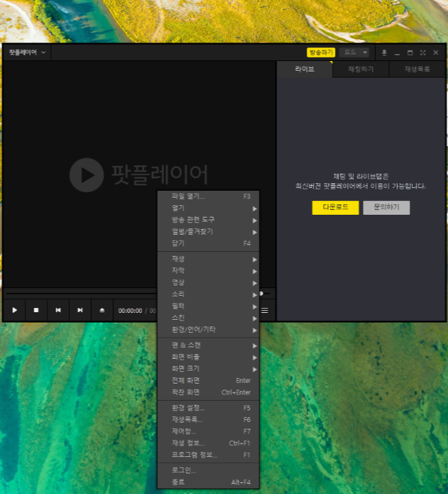This screenshot has height=494, width=448.
Task: Open the 모드 dropdown
Action: (x=355, y=52)
